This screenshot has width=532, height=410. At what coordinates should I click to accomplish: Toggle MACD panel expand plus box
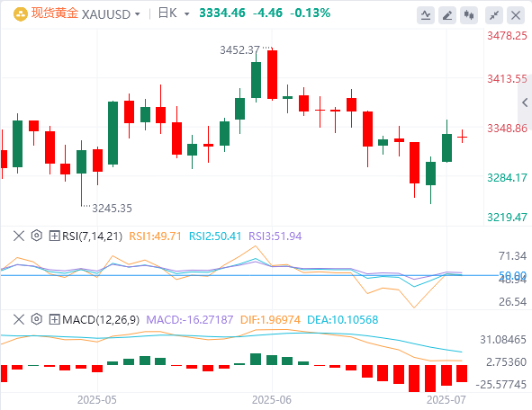pyautogui.click(x=54, y=319)
